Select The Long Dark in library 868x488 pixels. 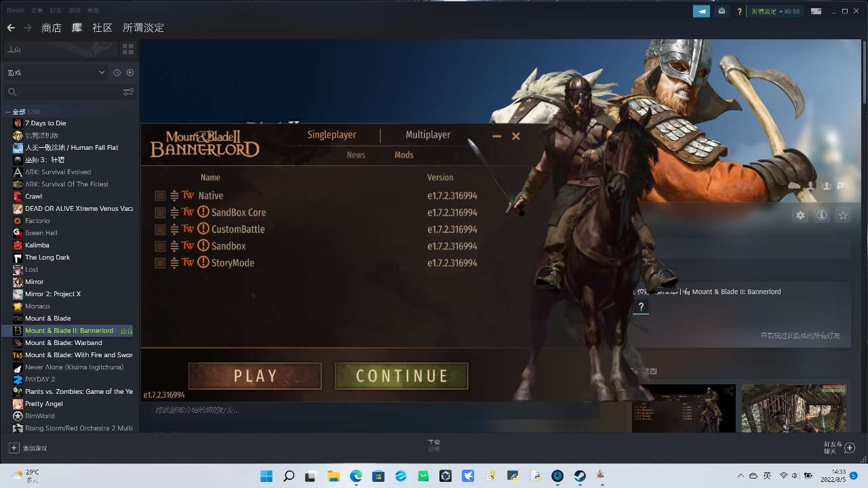pos(47,258)
